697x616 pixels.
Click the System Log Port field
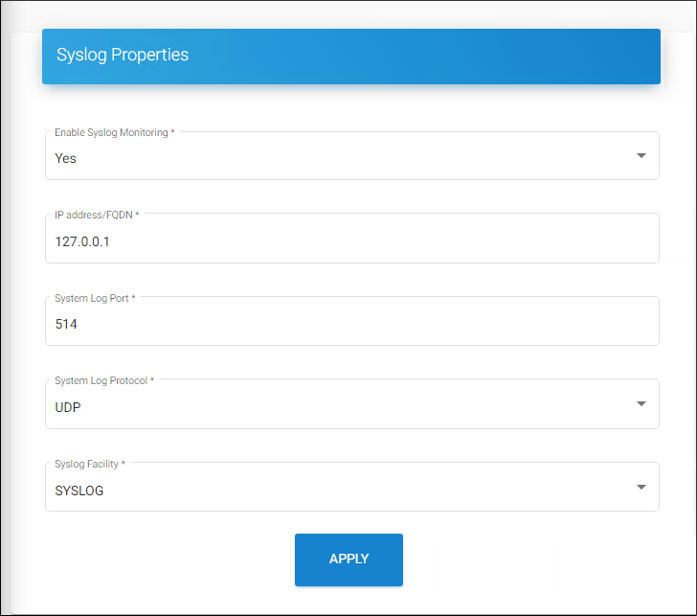pyautogui.click(x=351, y=324)
